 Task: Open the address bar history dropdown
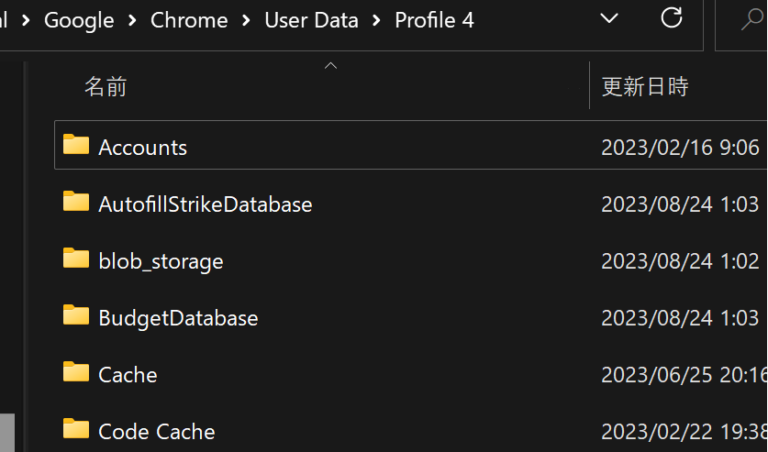(x=608, y=19)
